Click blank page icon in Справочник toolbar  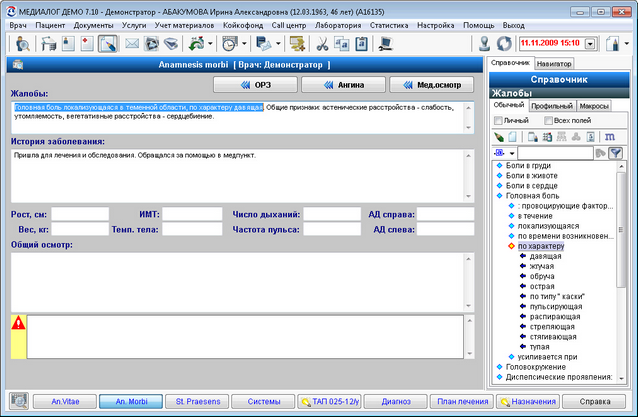512,137
